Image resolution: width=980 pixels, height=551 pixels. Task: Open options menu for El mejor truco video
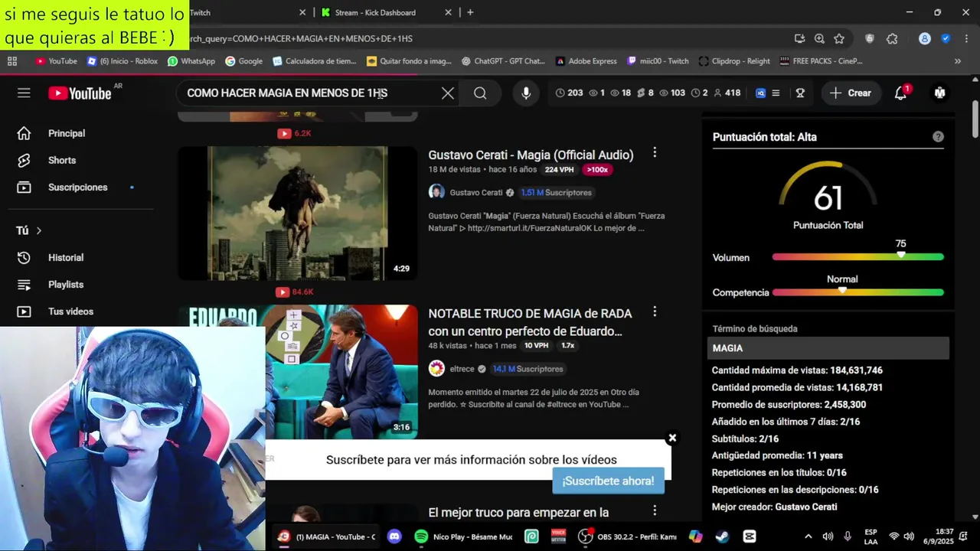pyautogui.click(x=655, y=510)
